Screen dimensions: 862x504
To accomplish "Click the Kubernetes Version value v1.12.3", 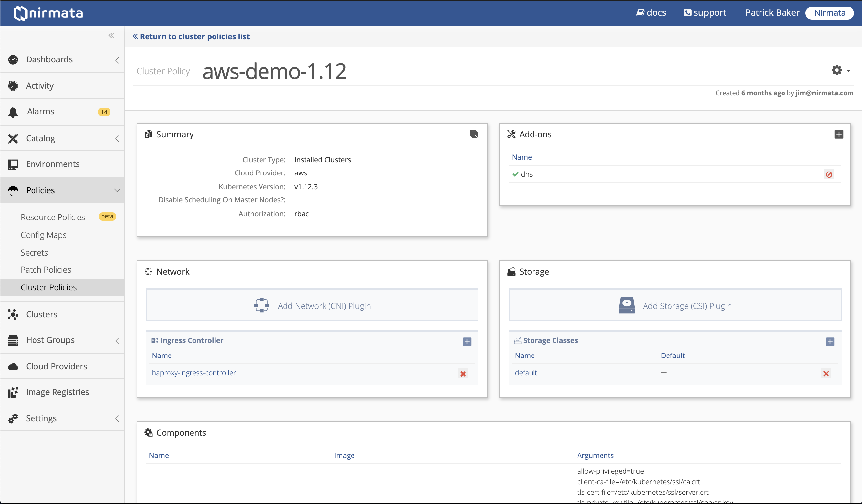I will (306, 187).
